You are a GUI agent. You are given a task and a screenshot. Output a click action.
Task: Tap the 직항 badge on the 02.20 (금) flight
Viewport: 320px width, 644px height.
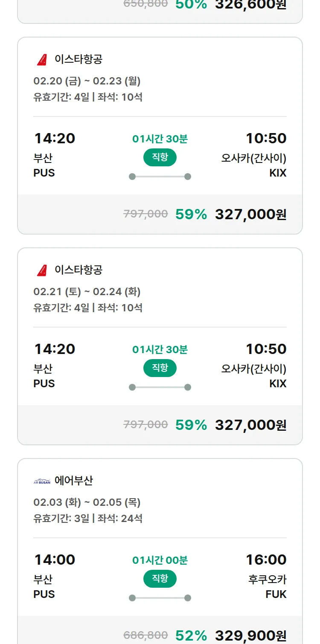click(x=160, y=157)
